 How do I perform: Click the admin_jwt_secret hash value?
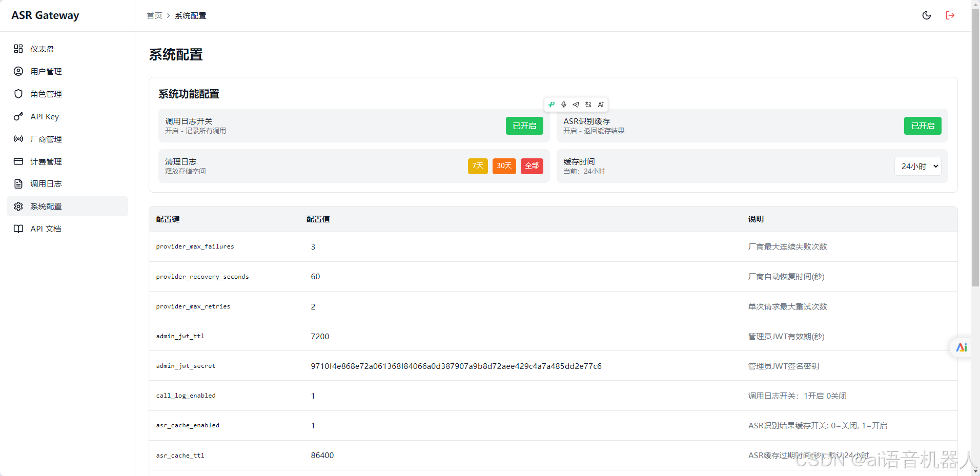[x=456, y=366]
